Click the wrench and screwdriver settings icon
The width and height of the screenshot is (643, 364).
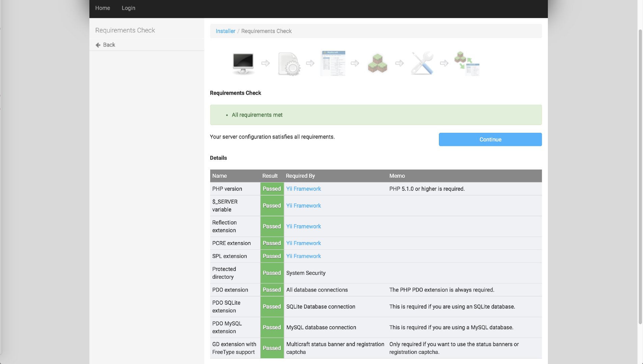[x=422, y=63]
